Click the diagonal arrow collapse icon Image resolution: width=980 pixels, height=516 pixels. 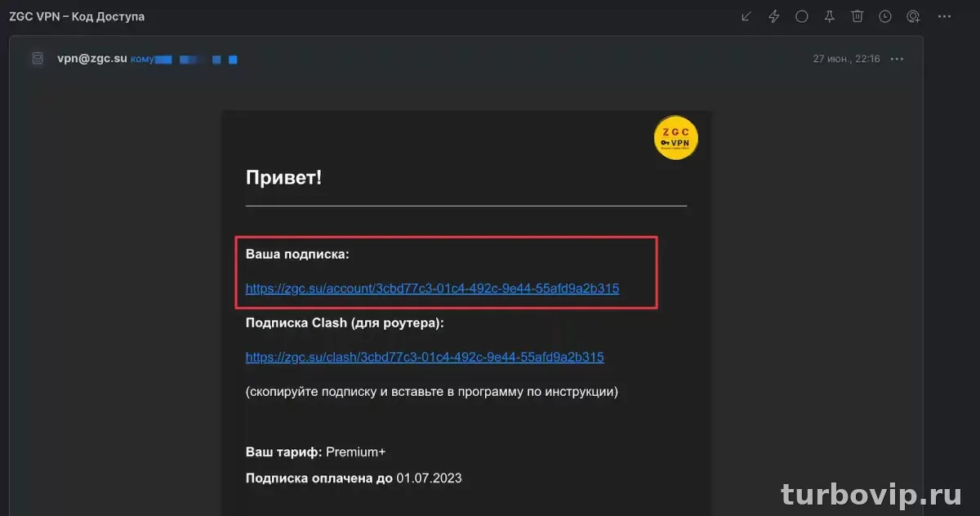(x=745, y=16)
